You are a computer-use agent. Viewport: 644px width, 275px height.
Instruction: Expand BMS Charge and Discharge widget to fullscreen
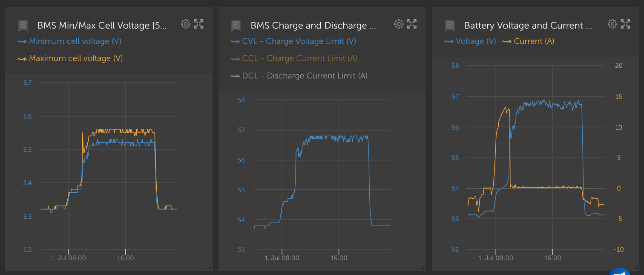(412, 24)
